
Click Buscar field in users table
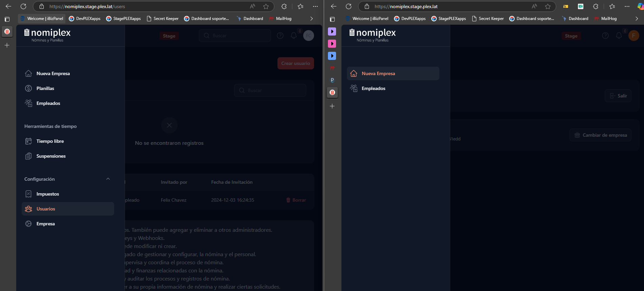click(x=270, y=90)
